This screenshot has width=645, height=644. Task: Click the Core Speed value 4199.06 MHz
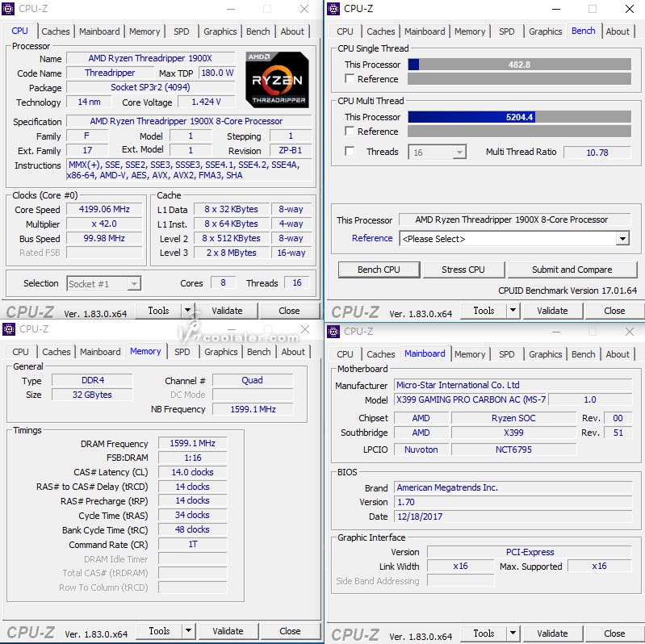pos(104,209)
